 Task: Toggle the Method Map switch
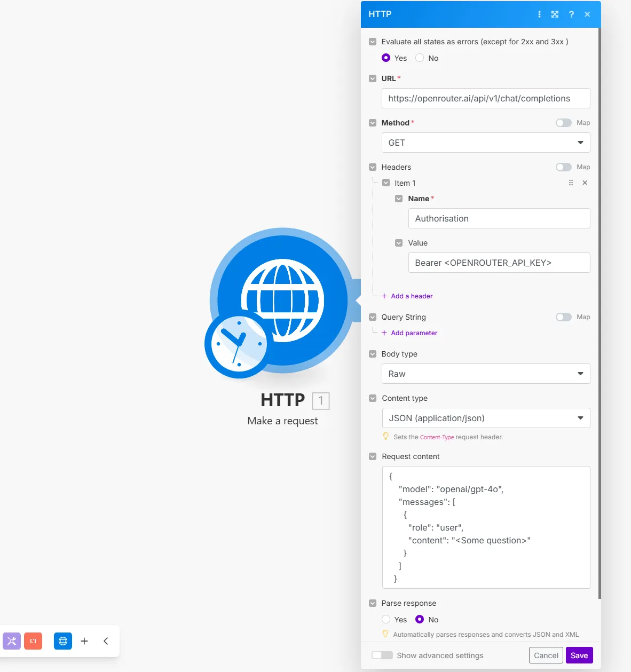(x=563, y=123)
